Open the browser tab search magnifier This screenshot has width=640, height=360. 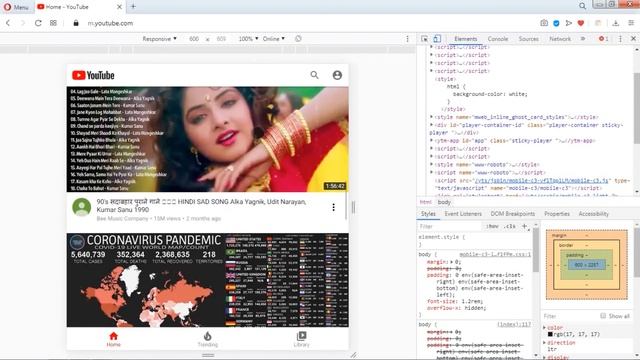(582, 6)
